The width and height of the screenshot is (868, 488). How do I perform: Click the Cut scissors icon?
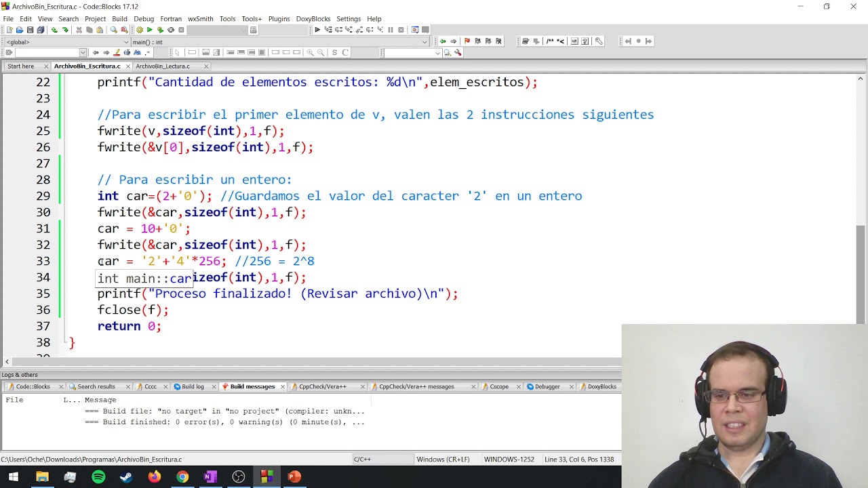tap(79, 30)
